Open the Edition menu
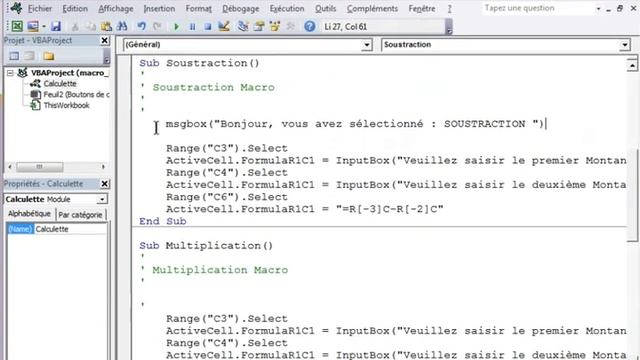 (75, 8)
